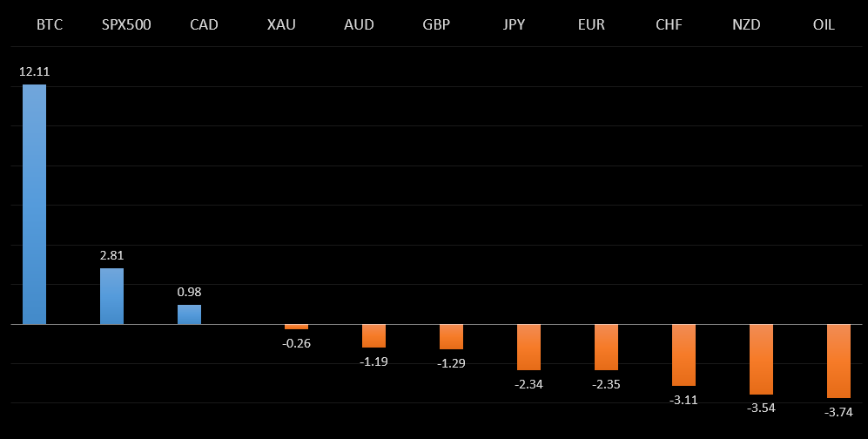Screen dimensions: 868x439
Task: Select the orange CHF bar
Action: click(683, 355)
